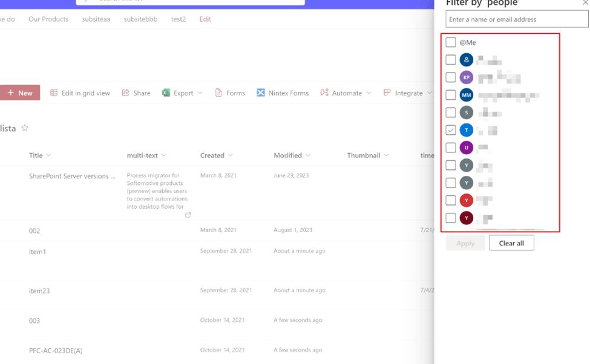Click the Edit in grid view icon
Image resolution: width=590 pixels, height=364 pixels.
(54, 93)
